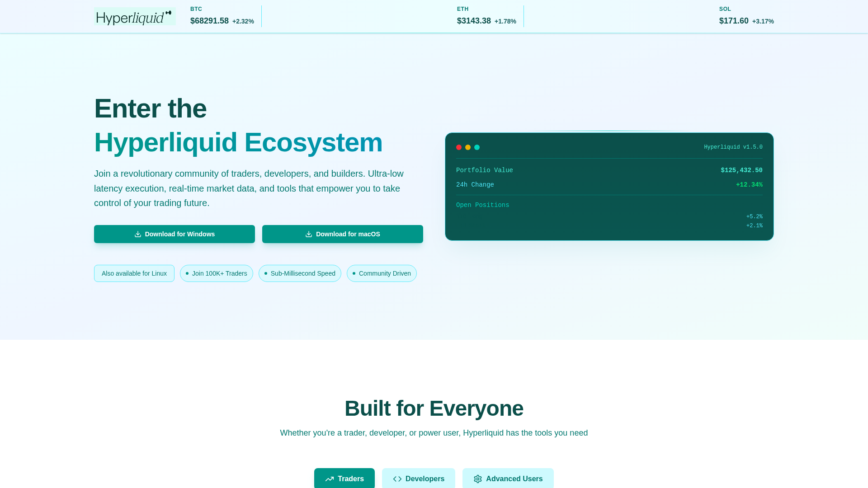This screenshot has height=488, width=868.
Task: Open the Advanced Users tab
Action: click(x=508, y=479)
